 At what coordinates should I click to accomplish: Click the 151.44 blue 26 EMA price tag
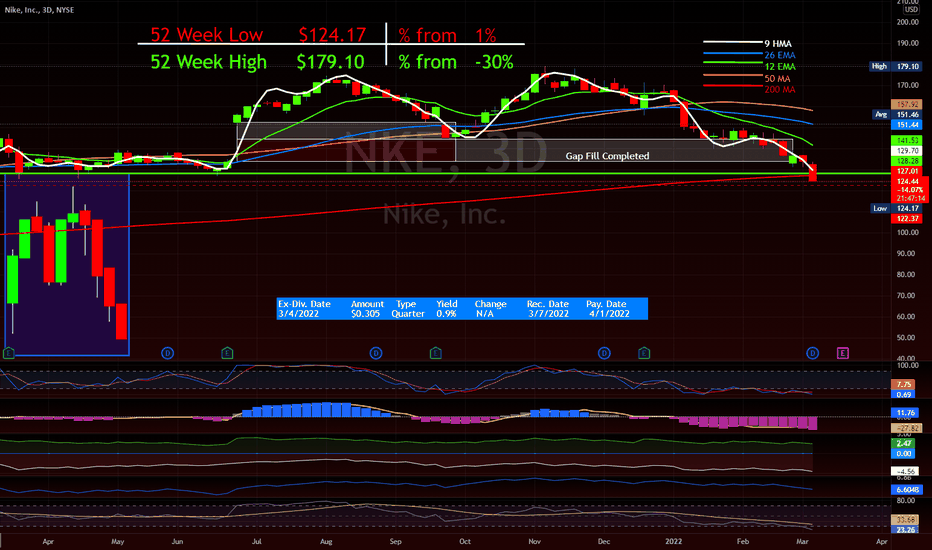(x=906, y=125)
